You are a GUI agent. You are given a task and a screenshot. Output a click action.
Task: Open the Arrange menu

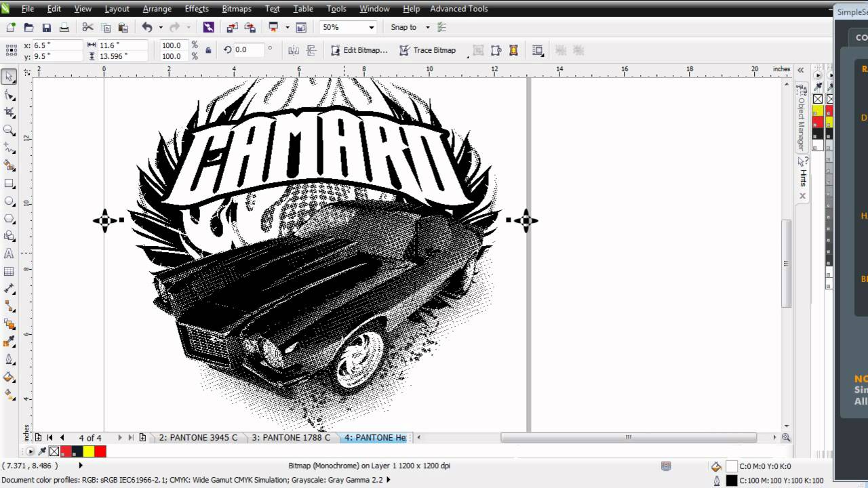point(157,9)
